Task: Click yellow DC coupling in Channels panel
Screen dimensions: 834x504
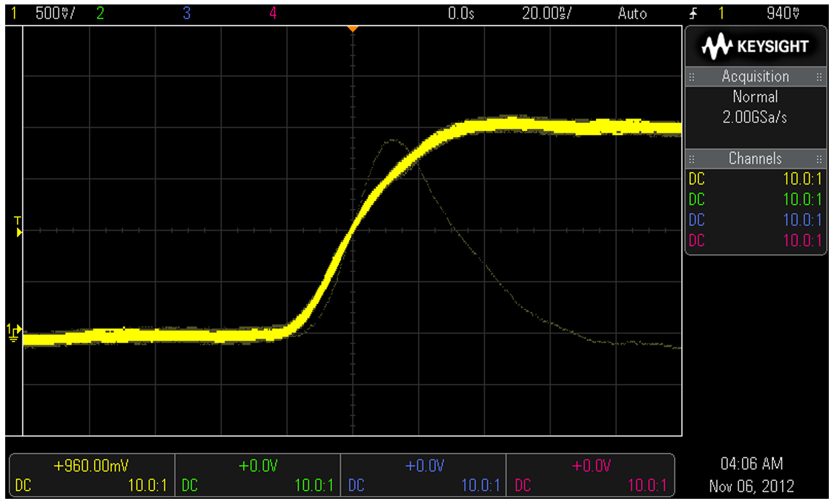Action: [697, 179]
